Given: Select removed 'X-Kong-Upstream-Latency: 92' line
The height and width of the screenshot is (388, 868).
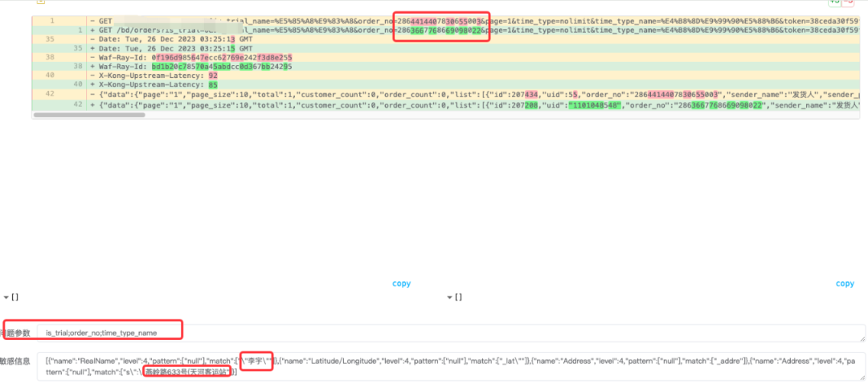Looking at the screenshot, I should 445,76.
